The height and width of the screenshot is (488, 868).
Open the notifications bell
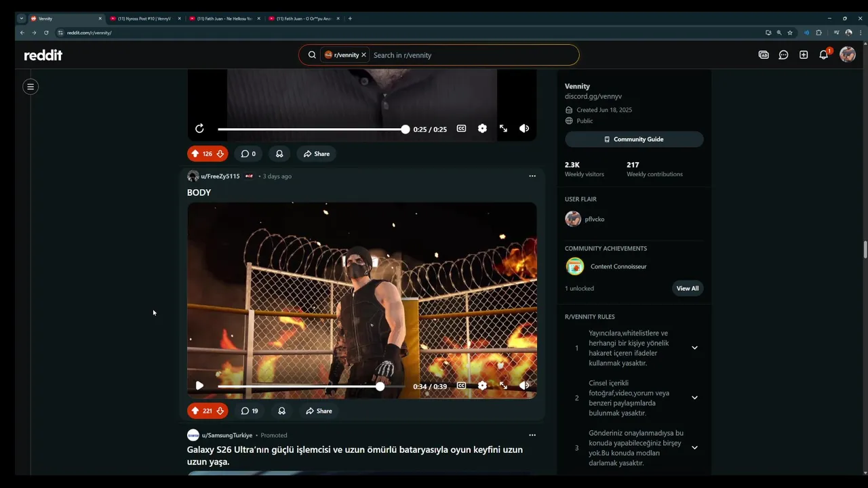click(824, 55)
